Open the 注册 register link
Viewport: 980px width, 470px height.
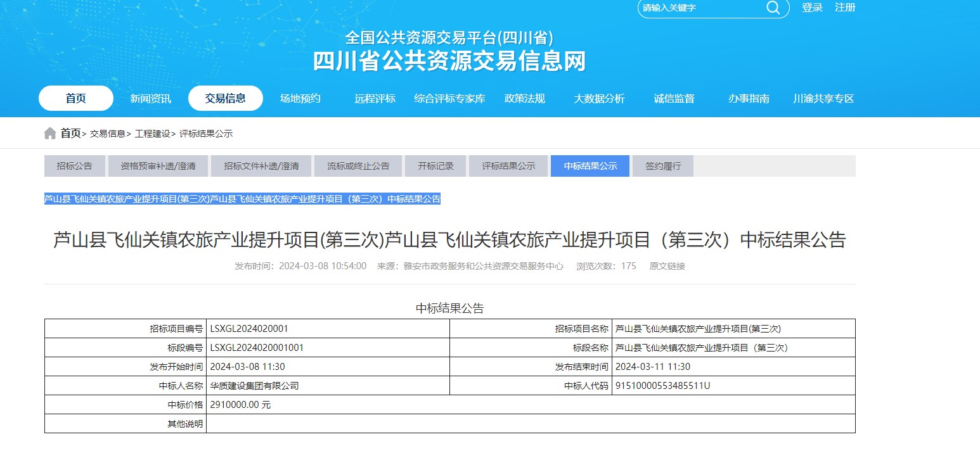845,8
